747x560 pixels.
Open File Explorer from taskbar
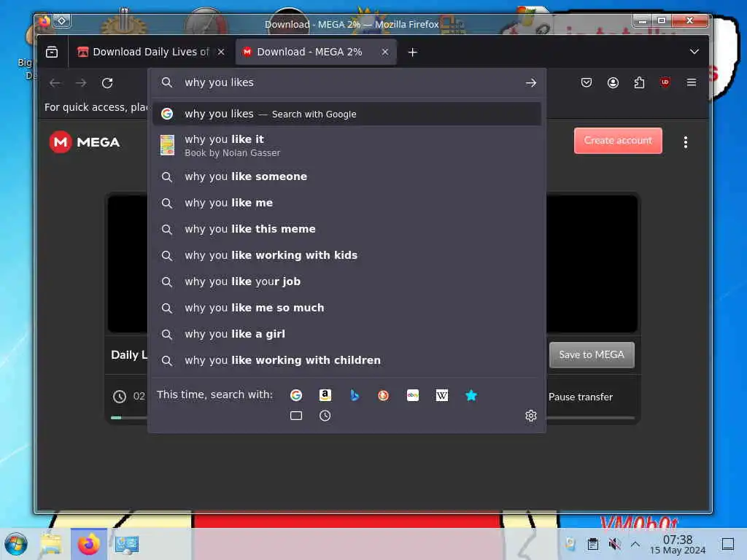[x=50, y=544]
